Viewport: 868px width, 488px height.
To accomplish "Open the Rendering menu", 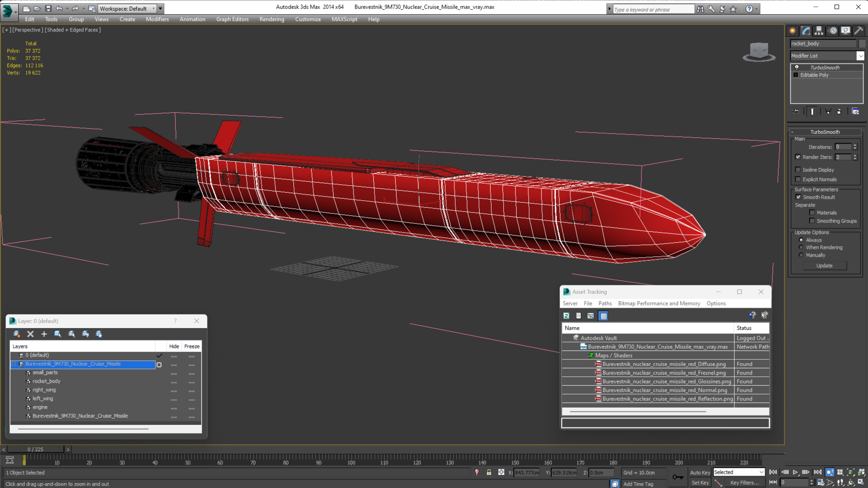I will [x=272, y=19].
